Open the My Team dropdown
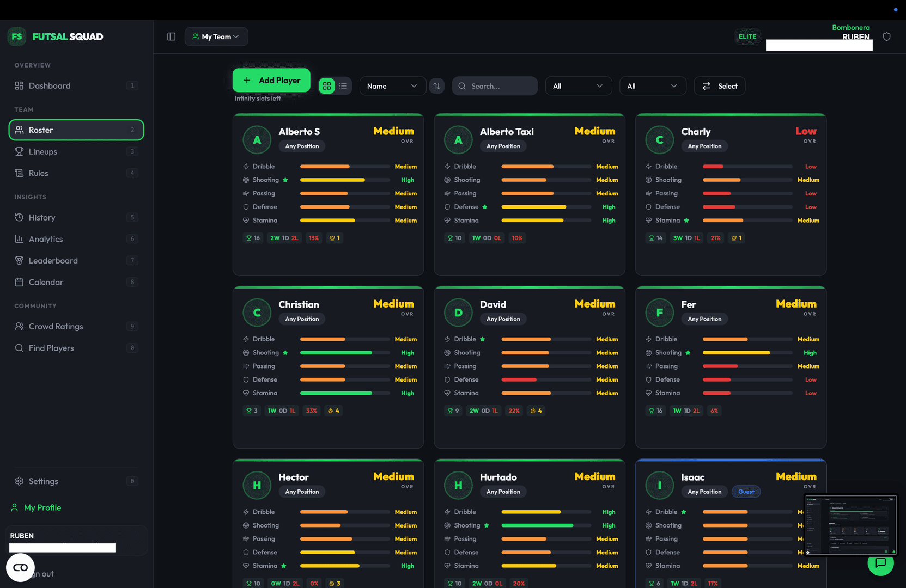Image resolution: width=906 pixels, height=588 pixels. (216, 36)
